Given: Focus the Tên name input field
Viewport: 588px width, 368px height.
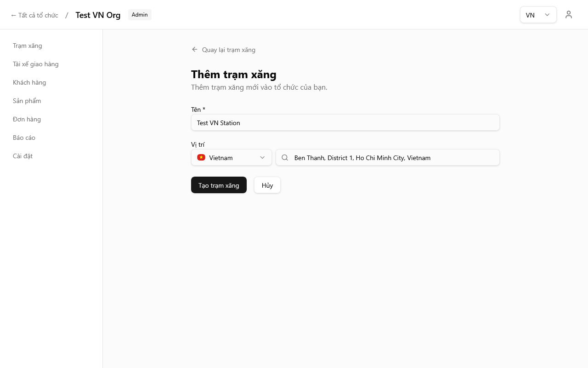Looking at the screenshot, I should [345, 123].
